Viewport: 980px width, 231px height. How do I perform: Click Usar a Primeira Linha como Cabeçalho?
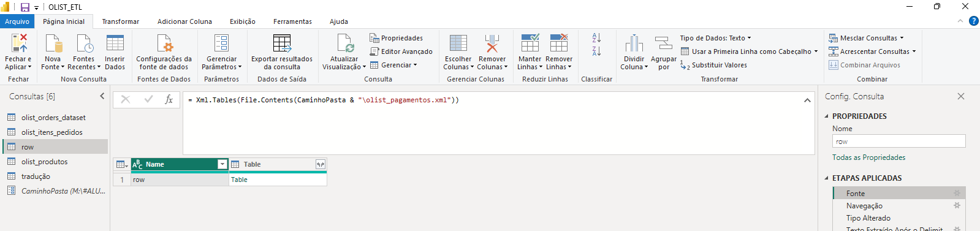749,51
